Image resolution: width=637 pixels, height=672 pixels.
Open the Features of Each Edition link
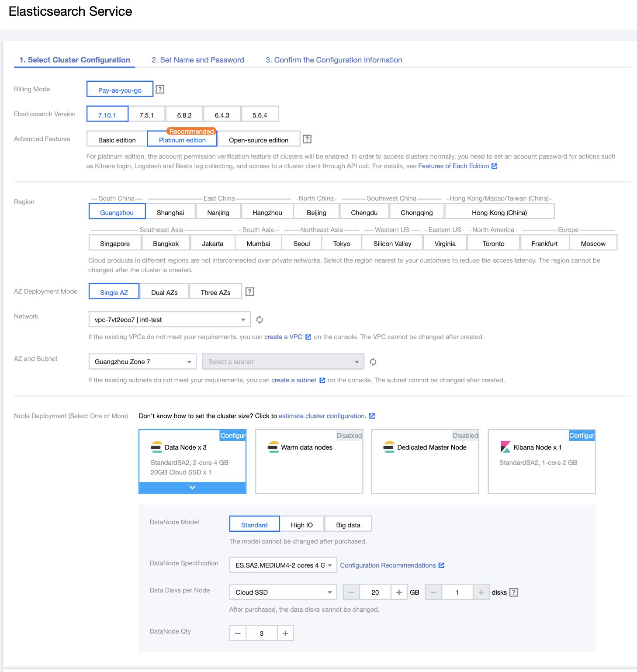click(454, 166)
